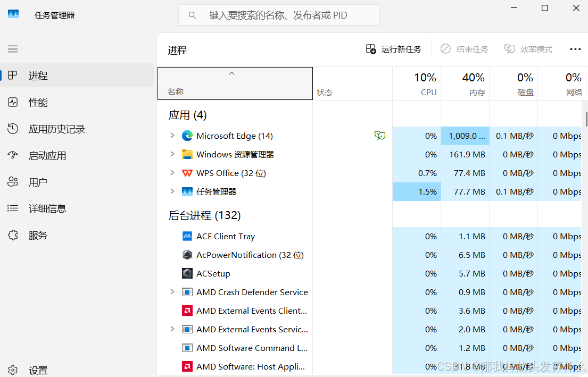Sort processes by 网络 column header
This screenshot has height=377, width=588.
[561, 83]
